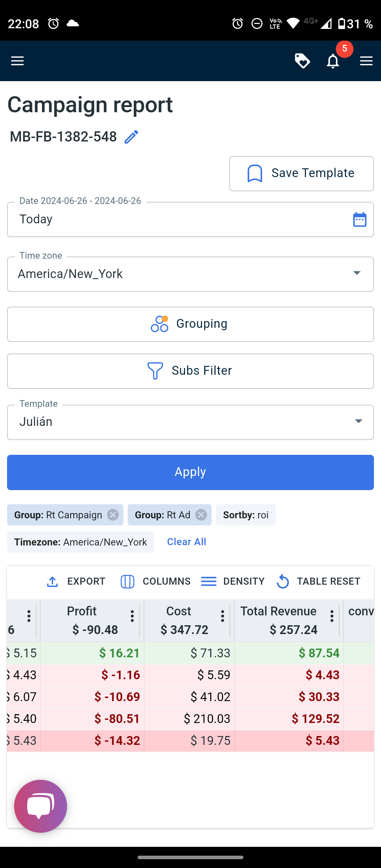Open the Total Revenue column options menu
This screenshot has height=868, width=381.
pyautogui.click(x=332, y=616)
